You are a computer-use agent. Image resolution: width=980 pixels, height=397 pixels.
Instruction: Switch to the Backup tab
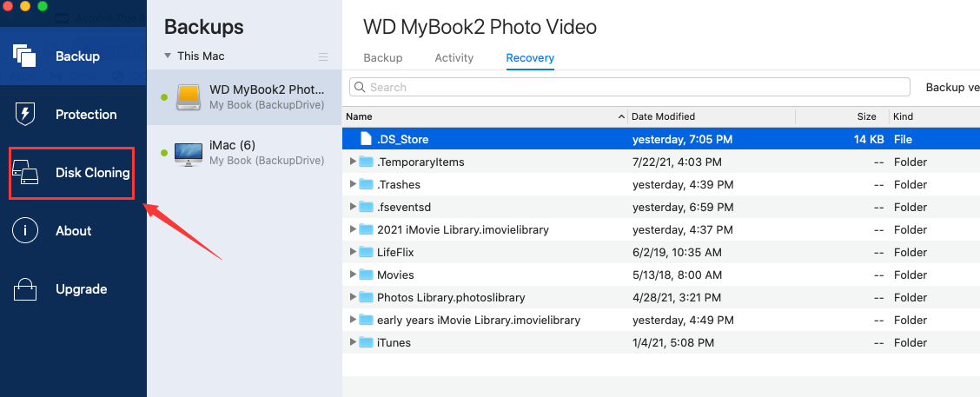[382, 57]
